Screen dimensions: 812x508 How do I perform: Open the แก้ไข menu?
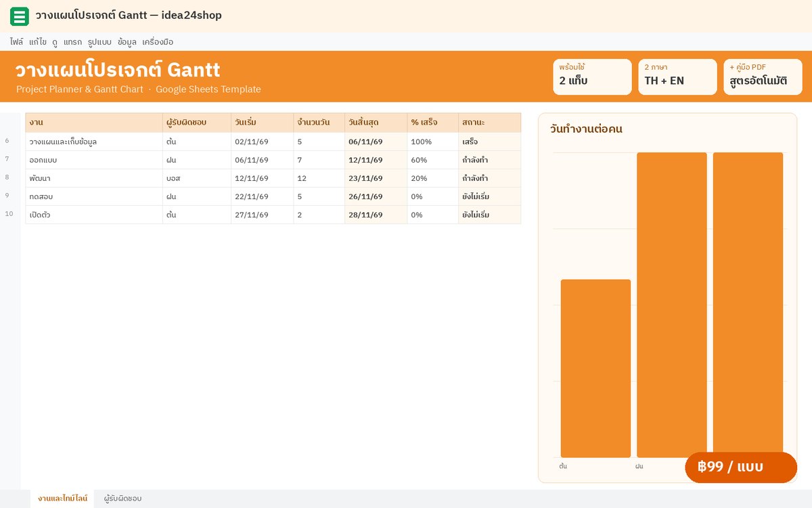[x=38, y=42]
